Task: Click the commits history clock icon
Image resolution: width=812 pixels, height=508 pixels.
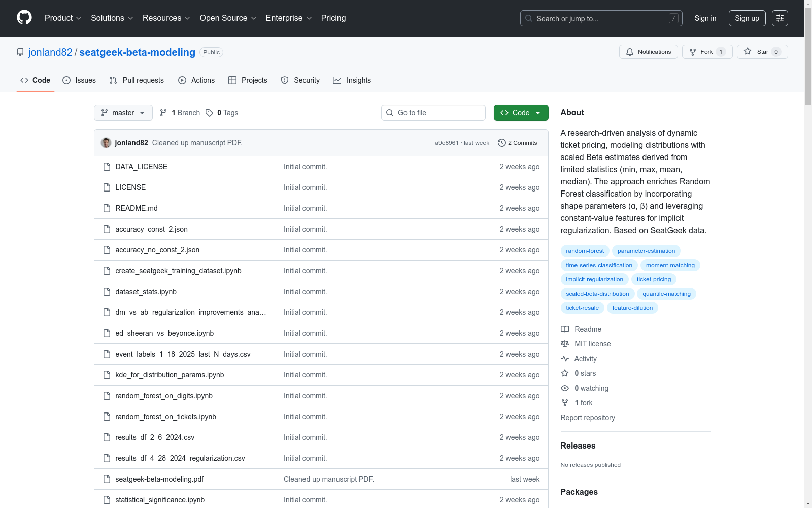Action: 502,143
